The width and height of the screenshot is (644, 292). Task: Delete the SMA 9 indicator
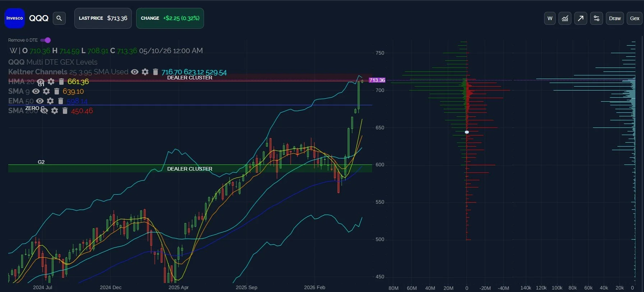tap(56, 91)
